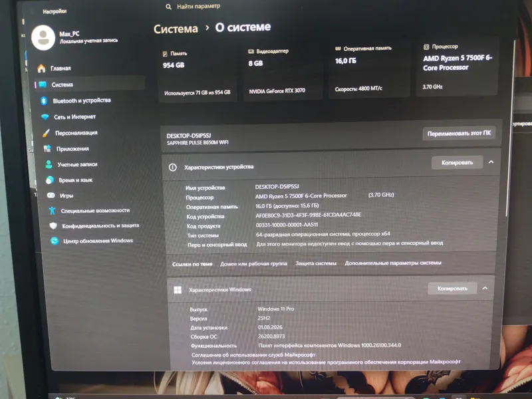The width and height of the screenshot is (532, 399).
Task: Open the Защита системы link
Action: [x=316, y=263]
